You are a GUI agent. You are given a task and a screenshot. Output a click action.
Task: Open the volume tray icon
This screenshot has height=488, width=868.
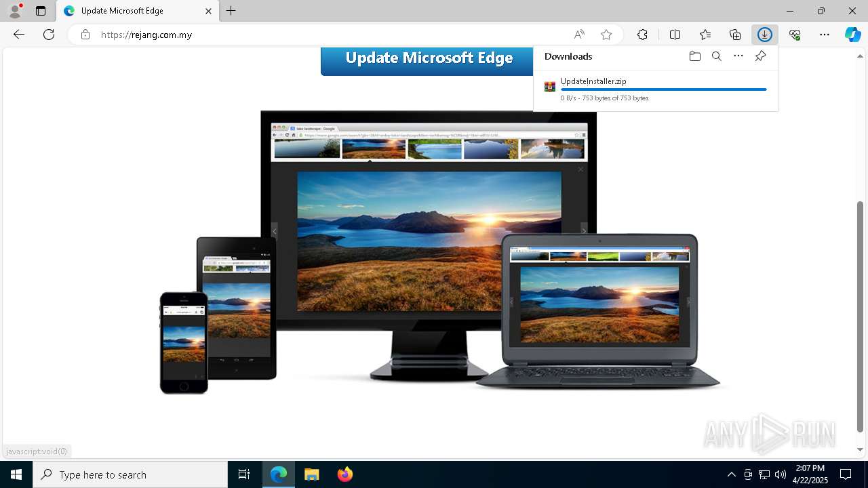781,474
